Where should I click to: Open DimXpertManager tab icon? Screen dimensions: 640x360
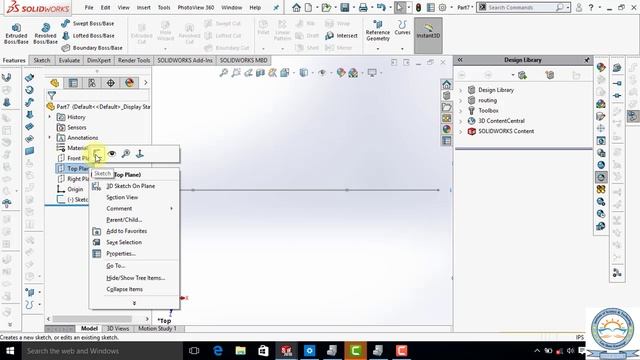111,83
